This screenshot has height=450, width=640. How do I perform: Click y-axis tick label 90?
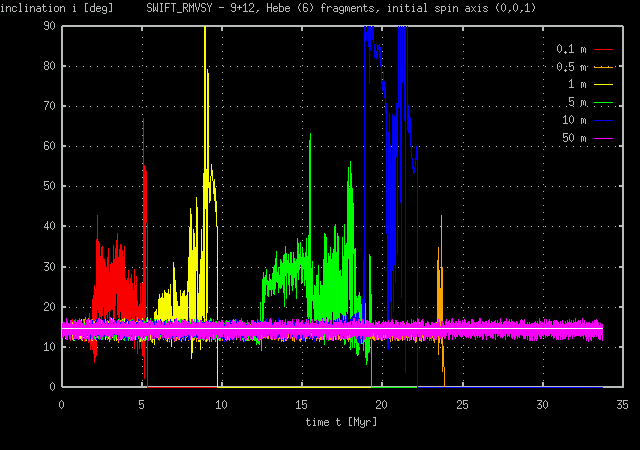pyautogui.click(x=49, y=26)
